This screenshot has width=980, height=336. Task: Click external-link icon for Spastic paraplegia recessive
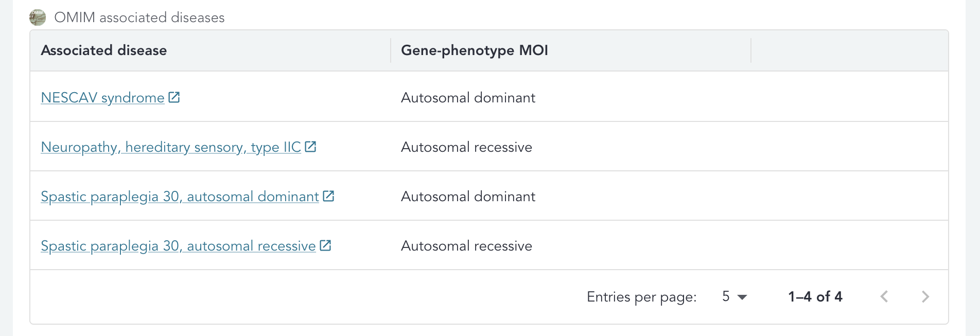pyautogui.click(x=325, y=245)
